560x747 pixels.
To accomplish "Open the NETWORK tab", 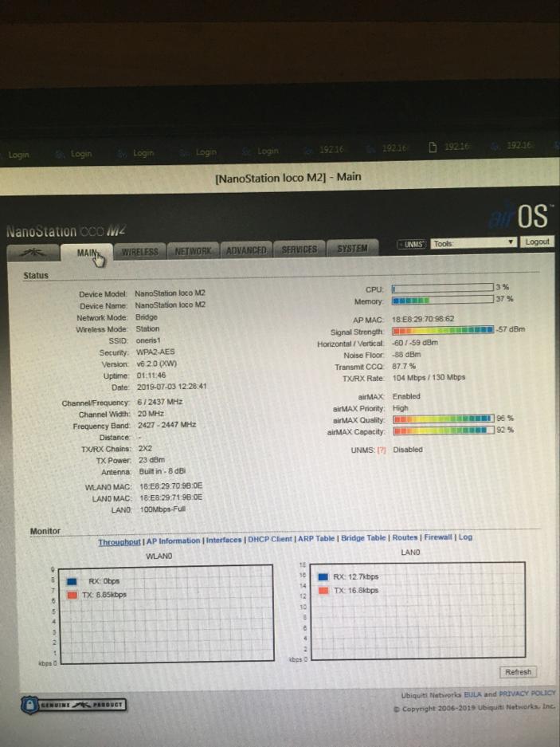I will pyautogui.click(x=193, y=250).
